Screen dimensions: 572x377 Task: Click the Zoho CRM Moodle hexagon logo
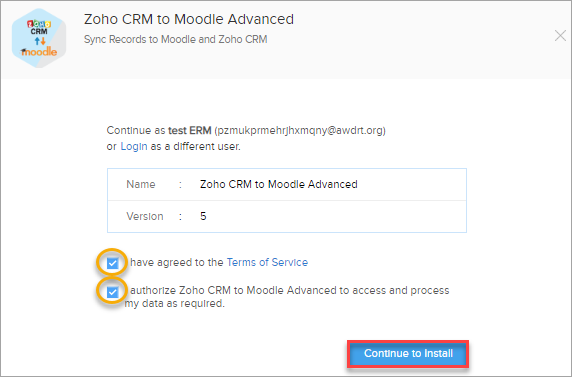click(39, 39)
